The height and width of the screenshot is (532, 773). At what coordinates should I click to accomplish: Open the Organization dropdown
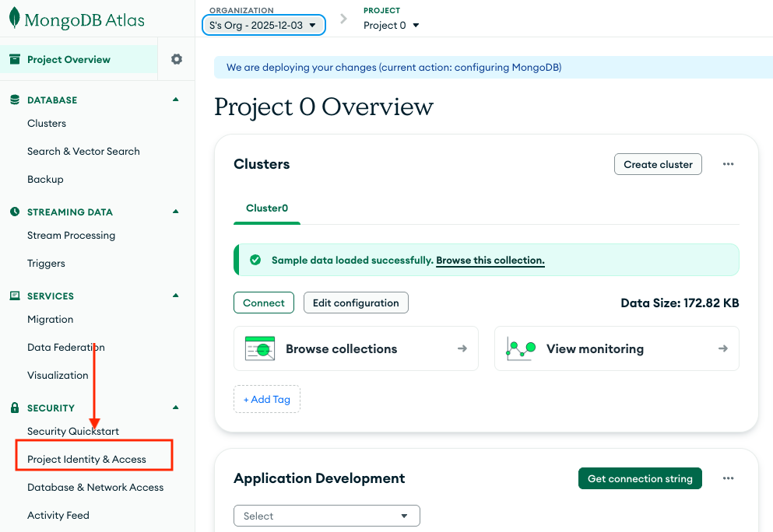[263, 25]
